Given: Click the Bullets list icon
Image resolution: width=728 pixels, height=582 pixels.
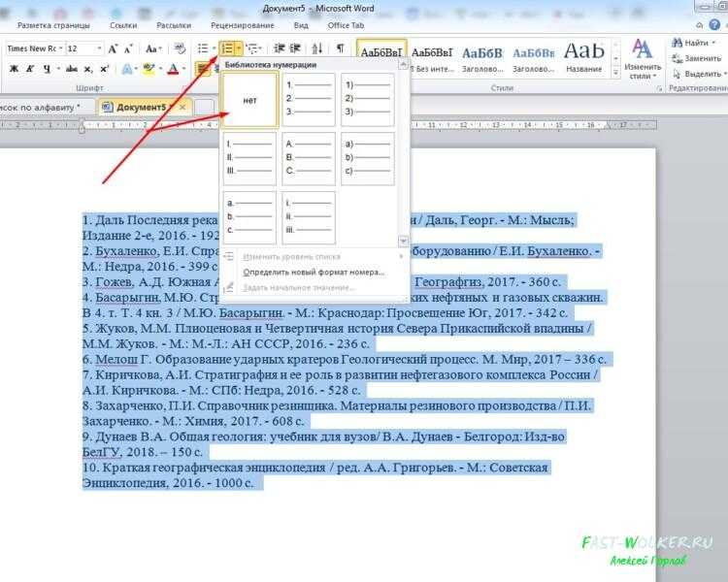Looking at the screenshot, I should 203,48.
